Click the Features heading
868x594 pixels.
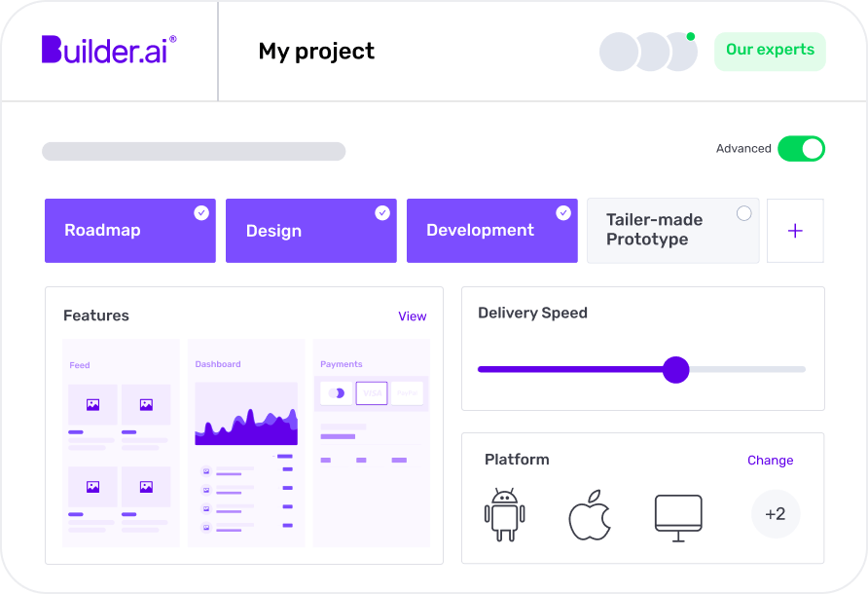96,316
